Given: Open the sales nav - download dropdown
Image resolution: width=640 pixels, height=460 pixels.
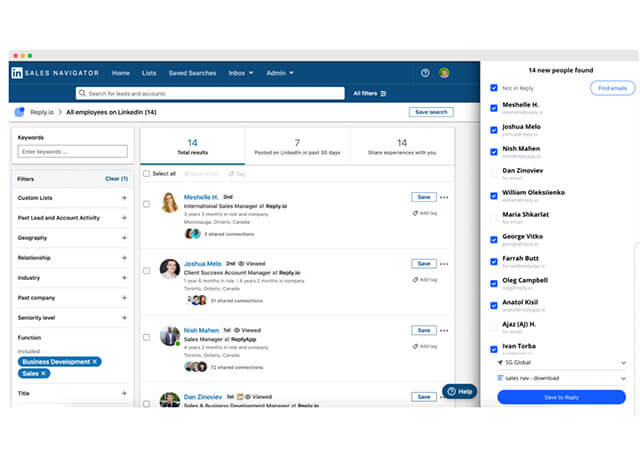Looking at the screenshot, I should point(561,378).
